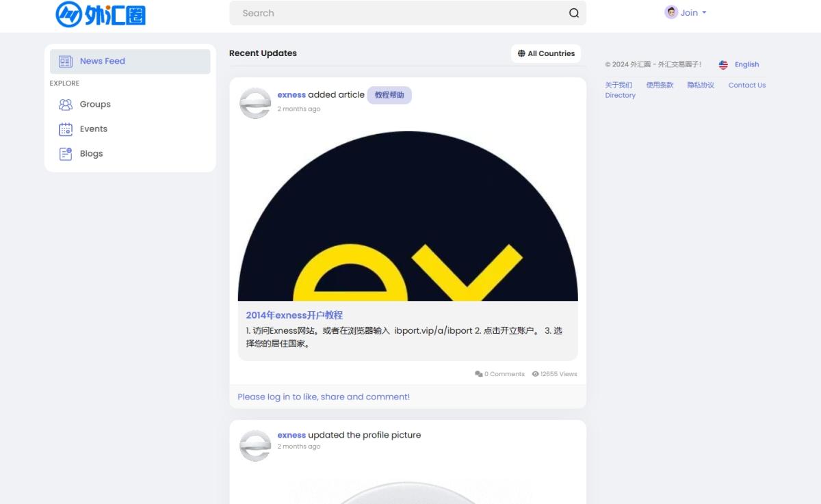Click the 教程帮助 category tag
821x504 pixels.
click(389, 95)
